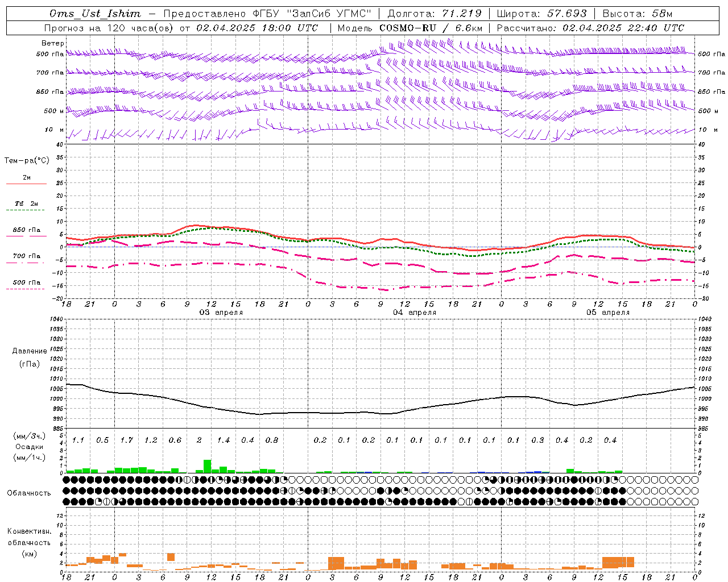
Task: Click the 1.7 precipitation value
Action: pyautogui.click(x=126, y=440)
